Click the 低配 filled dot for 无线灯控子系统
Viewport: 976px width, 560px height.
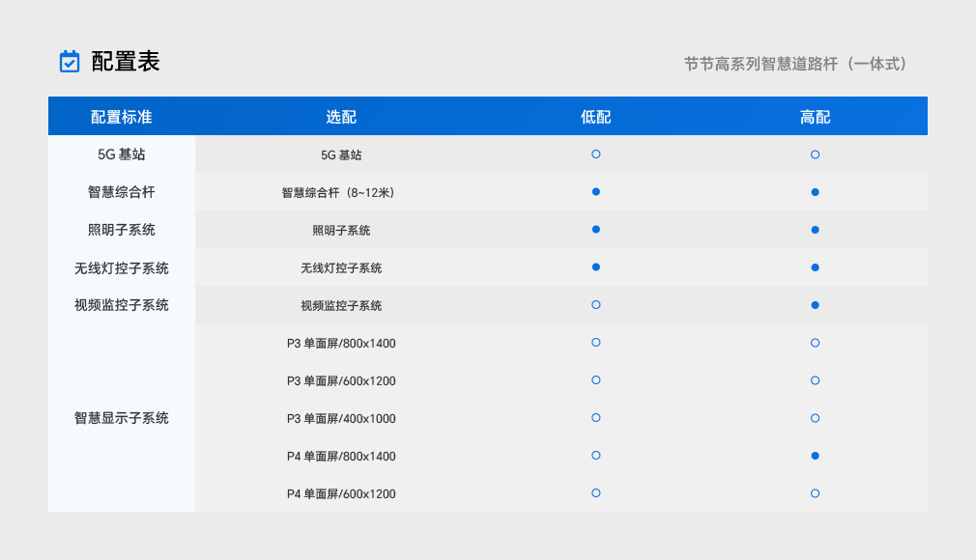pos(596,267)
